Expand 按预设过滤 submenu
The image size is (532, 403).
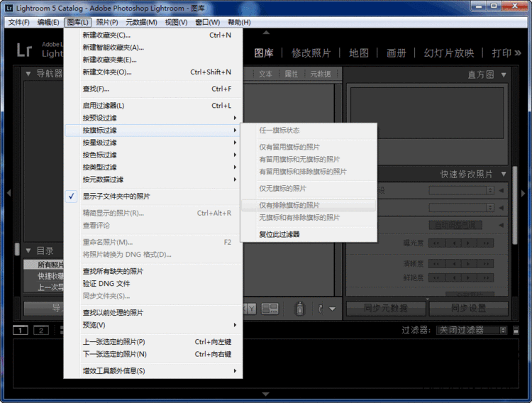[x=153, y=118]
